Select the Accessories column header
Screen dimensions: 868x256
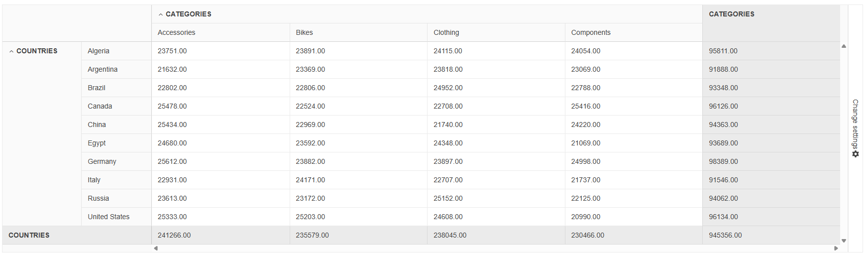(177, 32)
